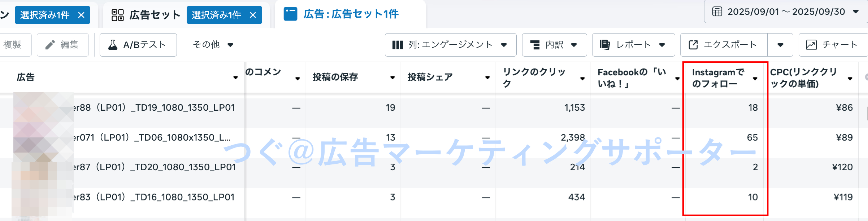Screen dimensions: 868x221
Task: Remove the 広告セット 選択済み1件 filter
Action: click(x=253, y=15)
